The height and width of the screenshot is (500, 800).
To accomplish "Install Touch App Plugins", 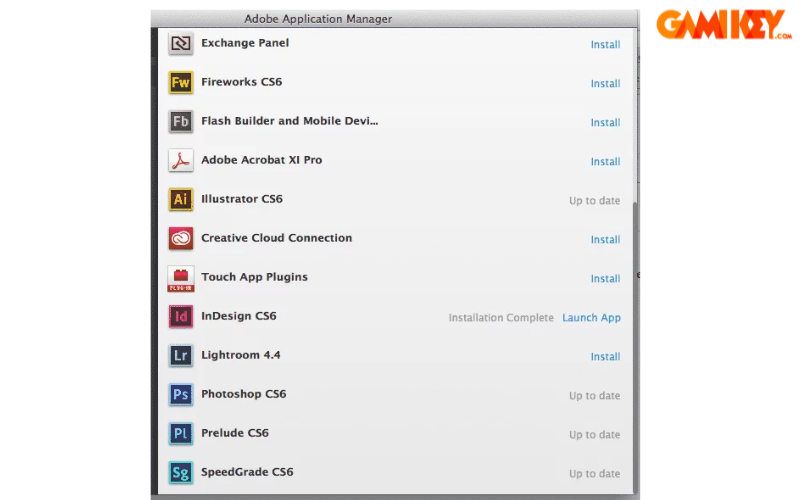I will click(605, 279).
